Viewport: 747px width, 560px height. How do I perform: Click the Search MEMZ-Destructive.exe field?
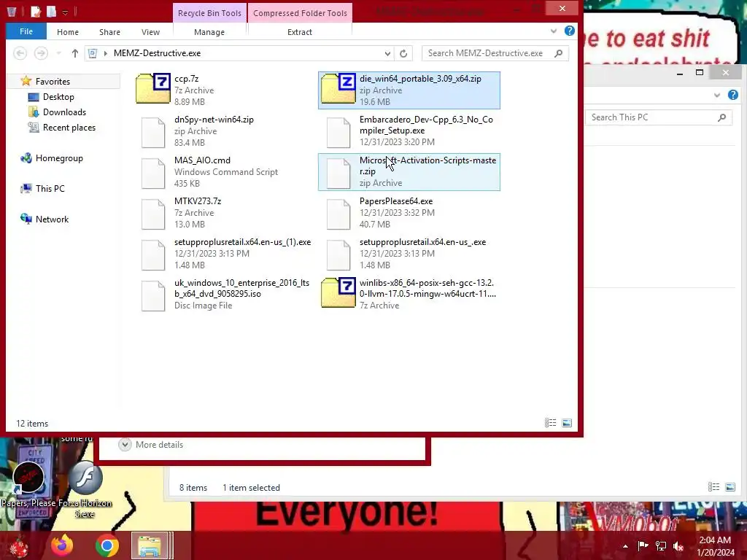pos(495,53)
